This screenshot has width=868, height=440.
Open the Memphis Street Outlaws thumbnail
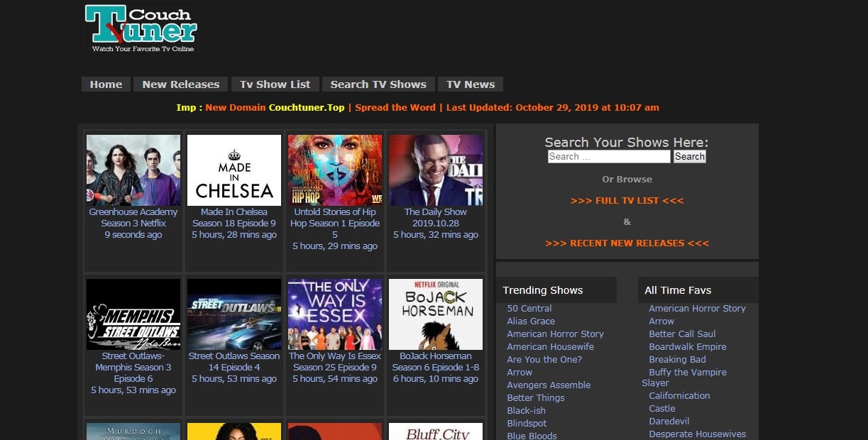tap(133, 314)
